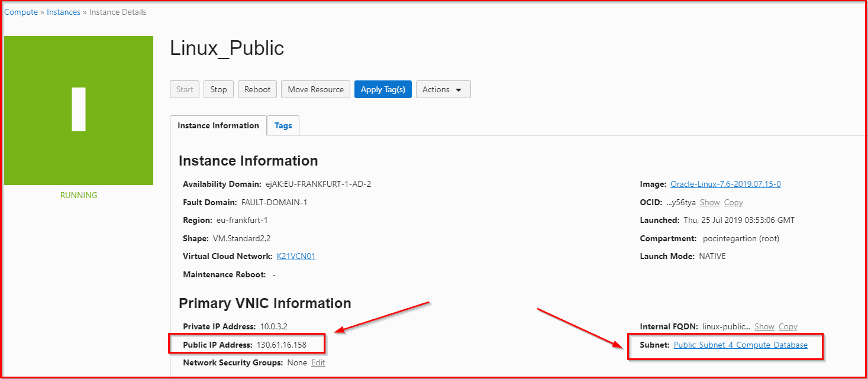Switch to the Tags tab
868x379 pixels.
point(283,125)
